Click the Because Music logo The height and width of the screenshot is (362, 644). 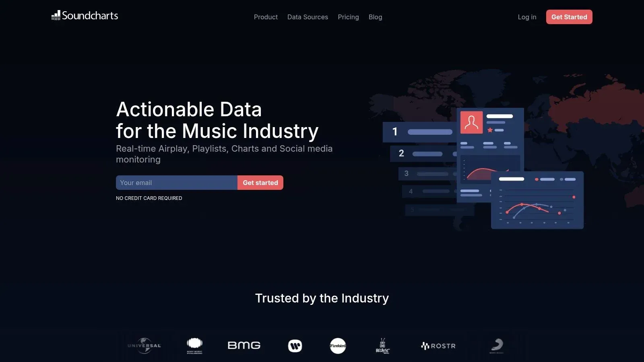(x=382, y=346)
